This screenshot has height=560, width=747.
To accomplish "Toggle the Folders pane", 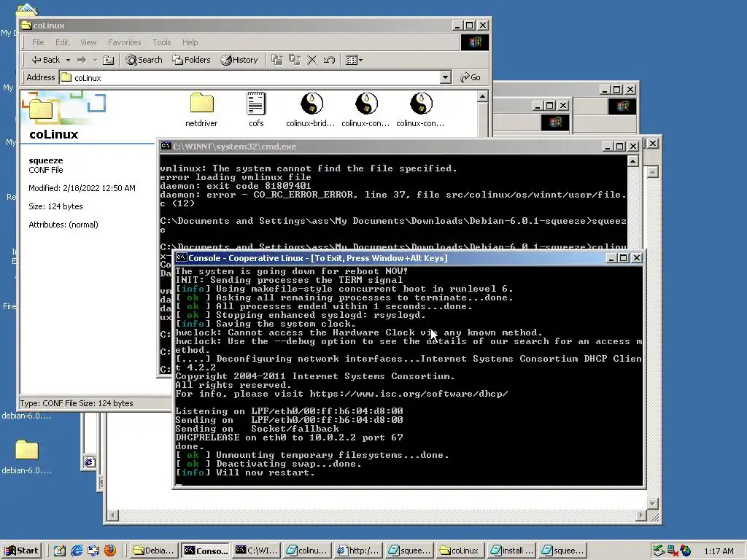I will coord(192,60).
